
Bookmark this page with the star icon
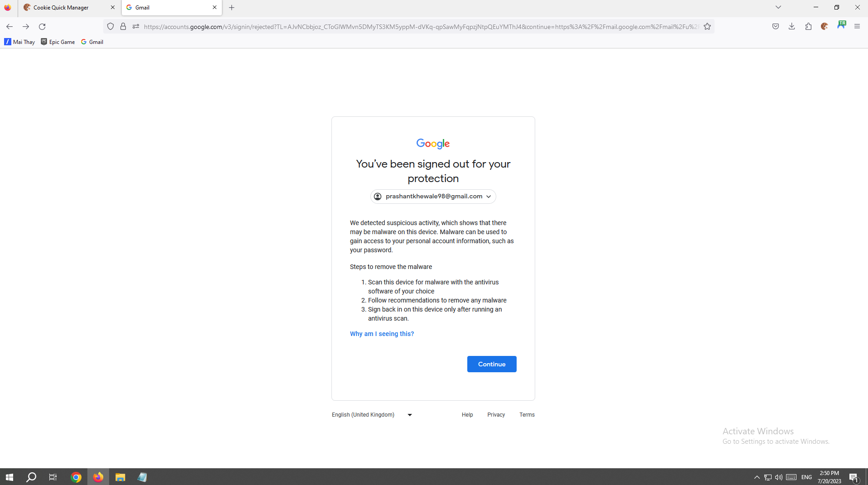[707, 27]
